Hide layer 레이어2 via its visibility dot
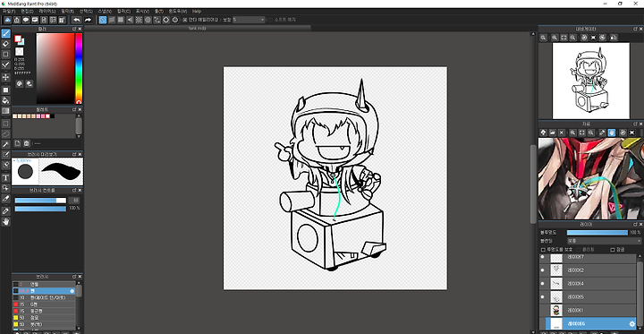 tap(543, 270)
